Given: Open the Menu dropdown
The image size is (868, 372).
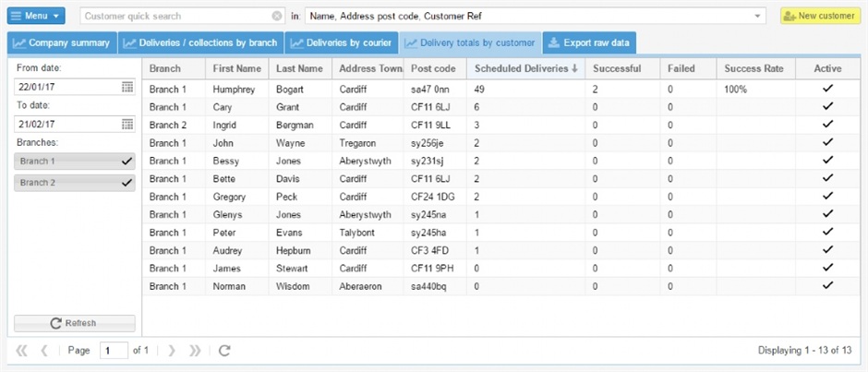Looking at the screenshot, I should (37, 16).
